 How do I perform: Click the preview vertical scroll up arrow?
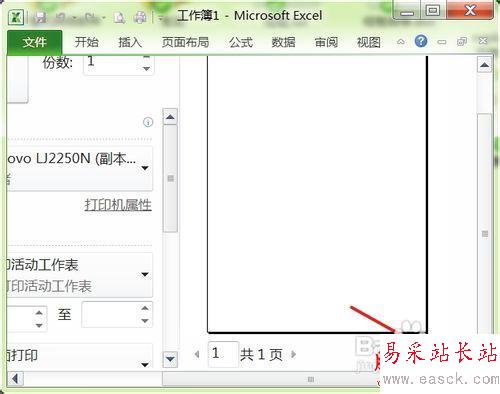[485, 65]
